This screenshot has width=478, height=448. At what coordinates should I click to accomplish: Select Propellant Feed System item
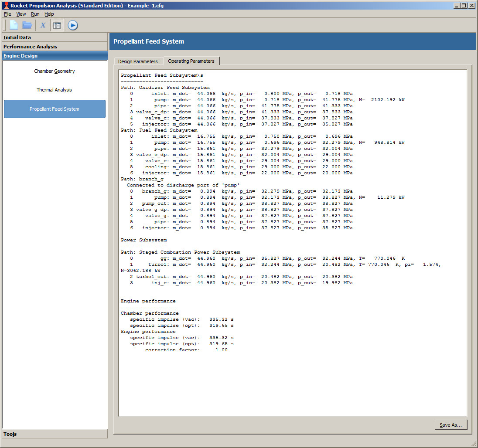pos(55,109)
